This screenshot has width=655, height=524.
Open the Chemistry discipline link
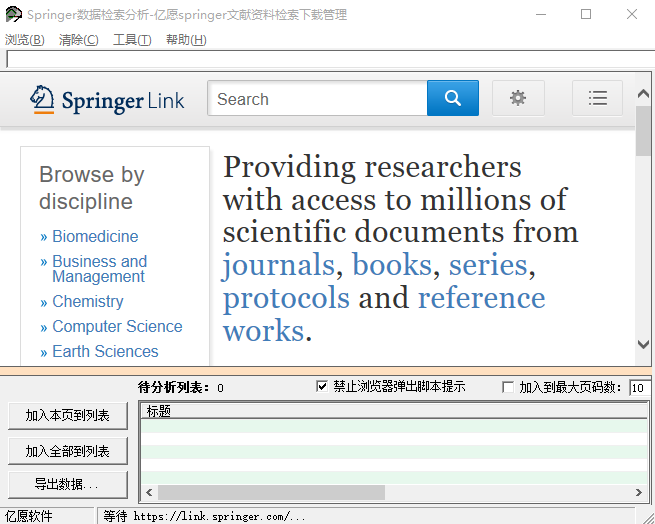point(88,301)
